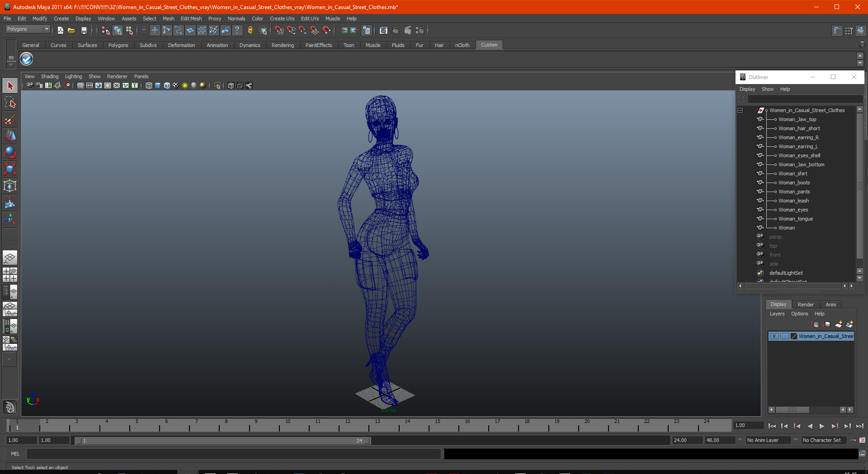The width and height of the screenshot is (868, 474).
Task: Enable Snap to grids magnet
Action: (x=279, y=30)
